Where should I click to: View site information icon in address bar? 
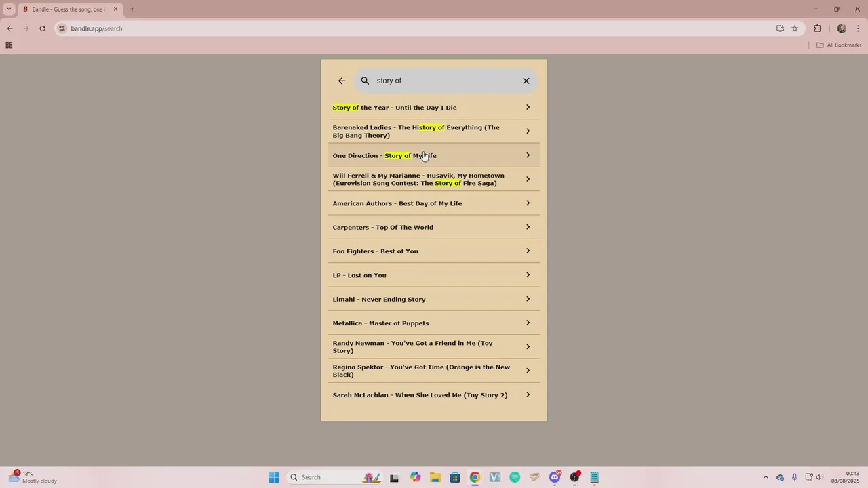(62, 28)
